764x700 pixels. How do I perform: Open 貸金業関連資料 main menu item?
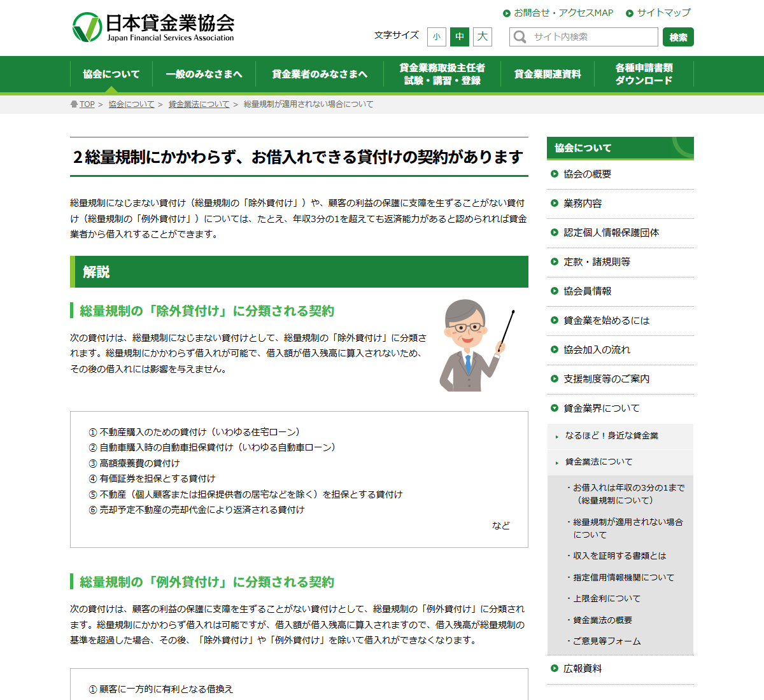(x=548, y=74)
